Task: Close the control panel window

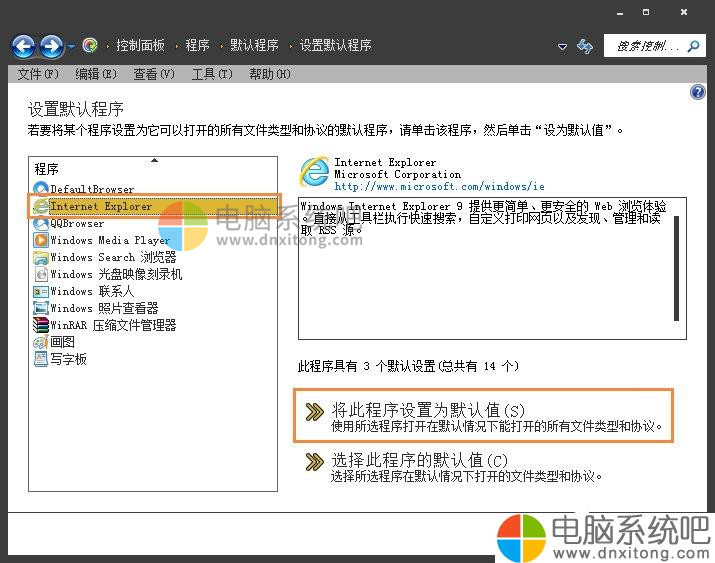Action: pyautogui.click(x=684, y=12)
